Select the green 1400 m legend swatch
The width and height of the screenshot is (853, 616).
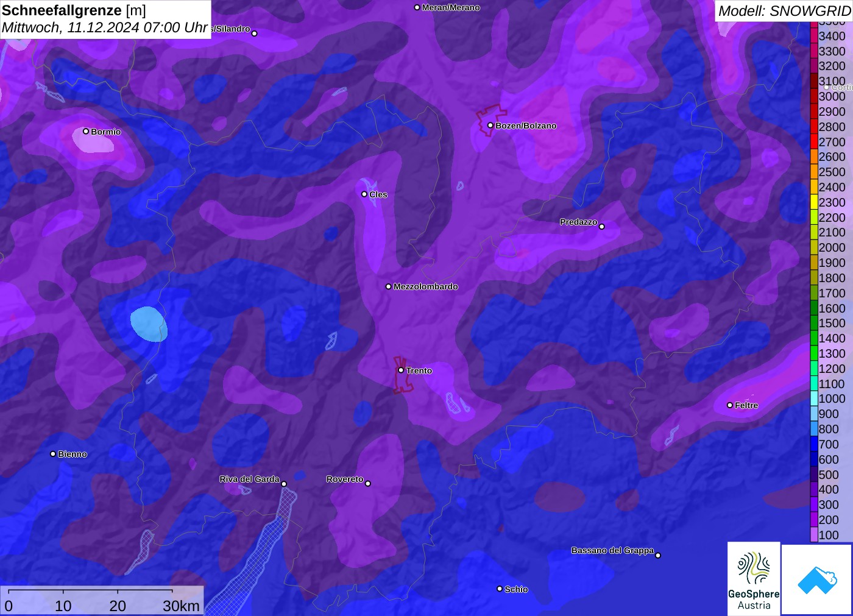(814, 338)
